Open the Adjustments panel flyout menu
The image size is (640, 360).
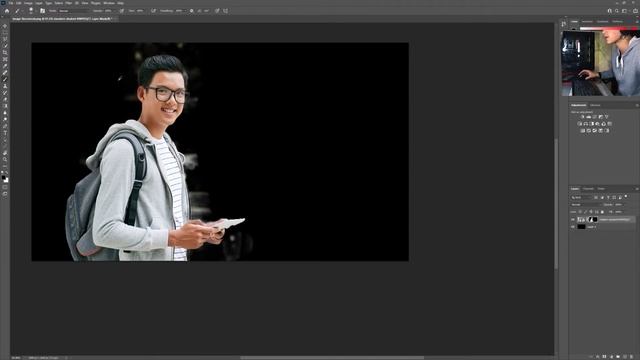pyautogui.click(x=637, y=105)
